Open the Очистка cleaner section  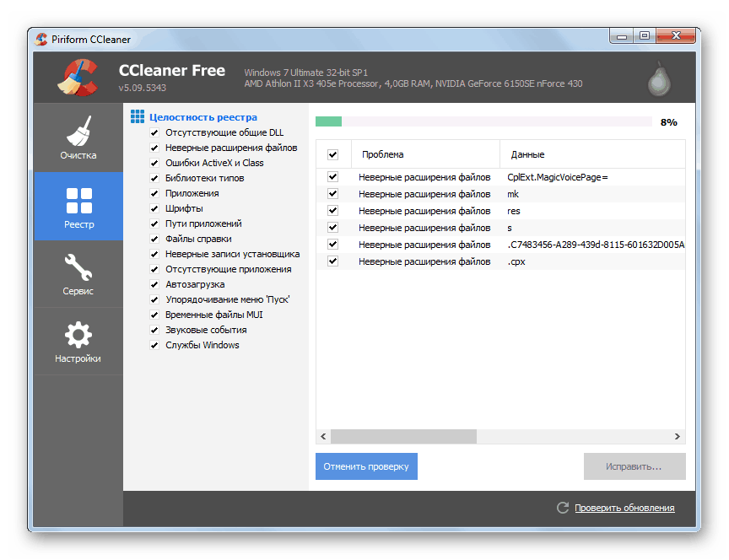tap(78, 137)
